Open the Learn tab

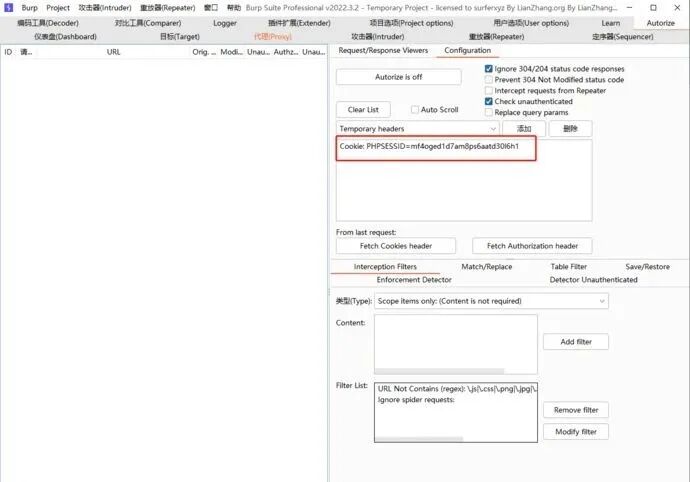pyautogui.click(x=611, y=23)
